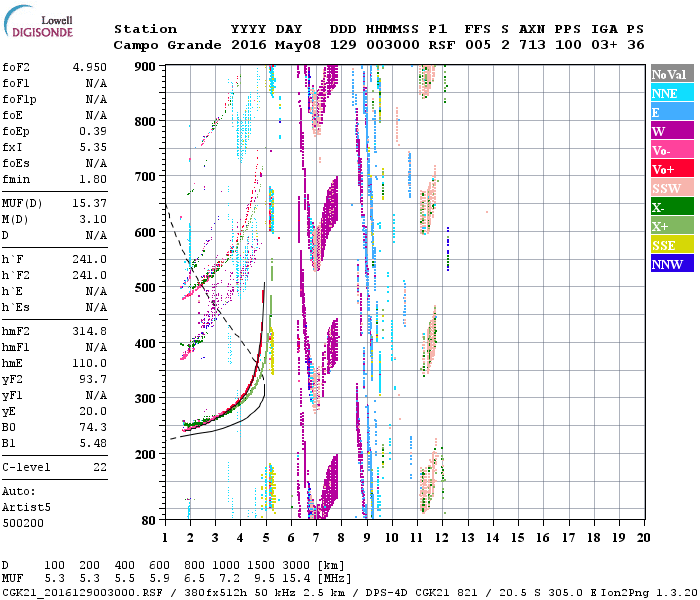Click the PPS value 100
This screenshot has height=600, width=700.
[568, 45]
